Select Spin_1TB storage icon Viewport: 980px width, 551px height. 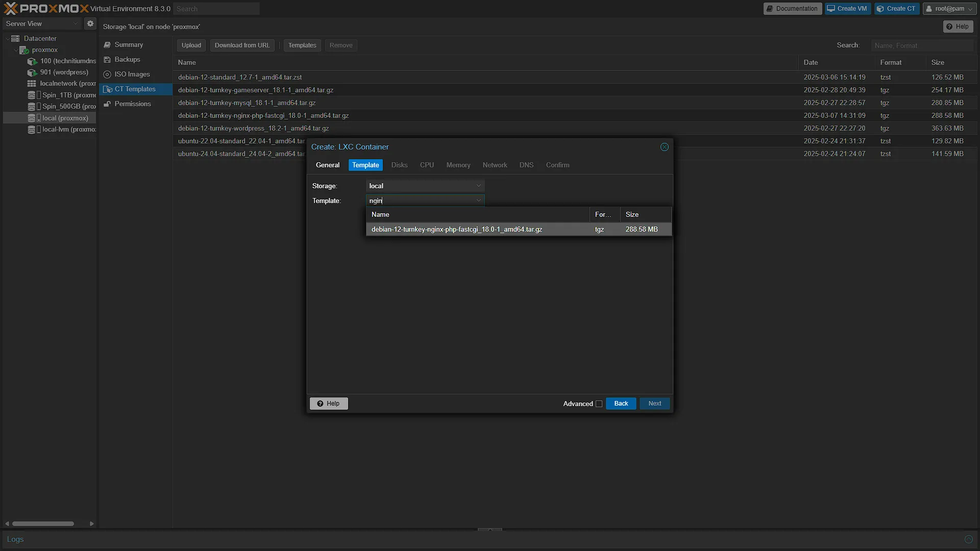[34, 95]
